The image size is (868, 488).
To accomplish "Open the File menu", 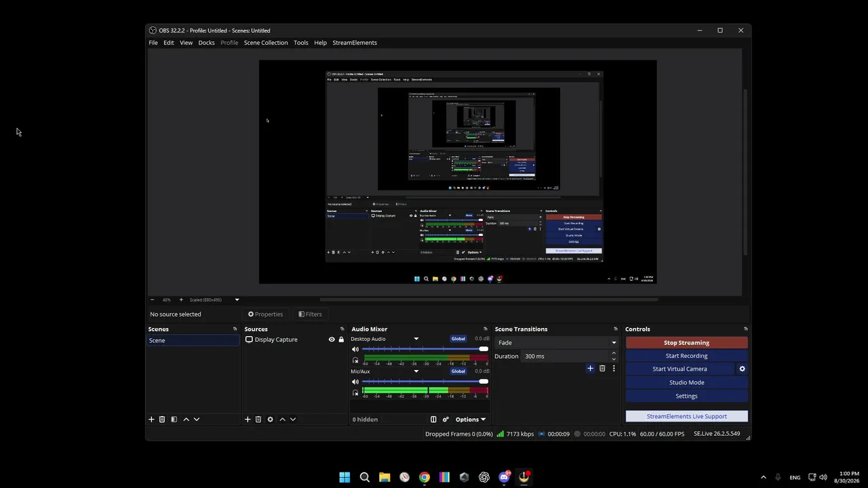I will (153, 43).
